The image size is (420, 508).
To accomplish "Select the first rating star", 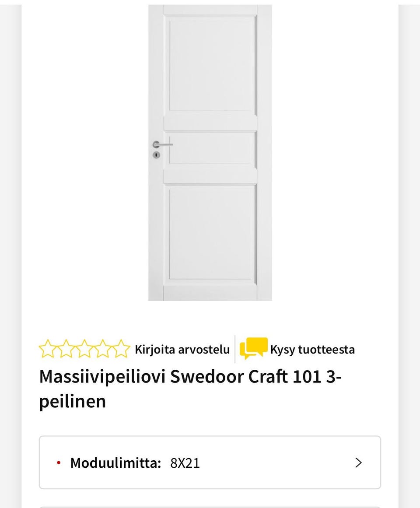I will (x=48, y=349).
